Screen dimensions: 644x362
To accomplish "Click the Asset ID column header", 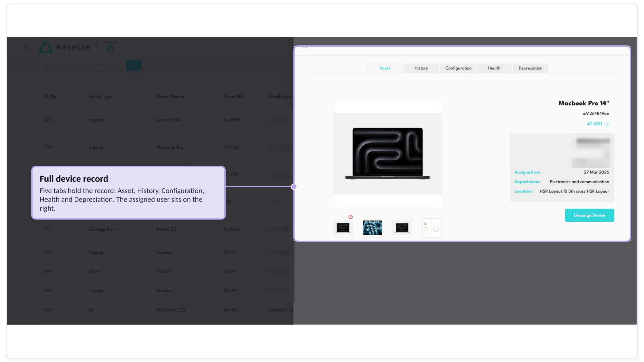I will click(x=233, y=97).
